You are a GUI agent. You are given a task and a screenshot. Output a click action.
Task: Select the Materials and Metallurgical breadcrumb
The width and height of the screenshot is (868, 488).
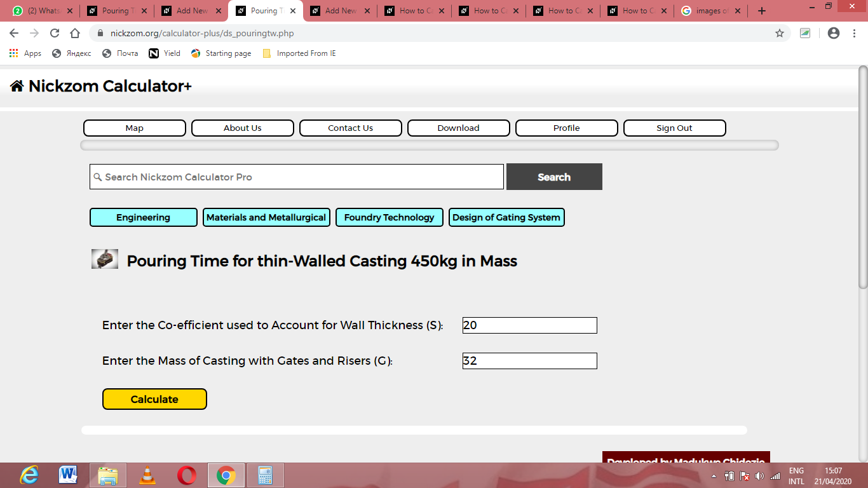coord(266,217)
